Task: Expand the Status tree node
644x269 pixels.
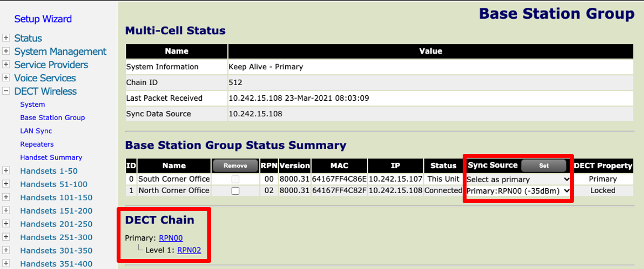Action: click(x=6, y=38)
